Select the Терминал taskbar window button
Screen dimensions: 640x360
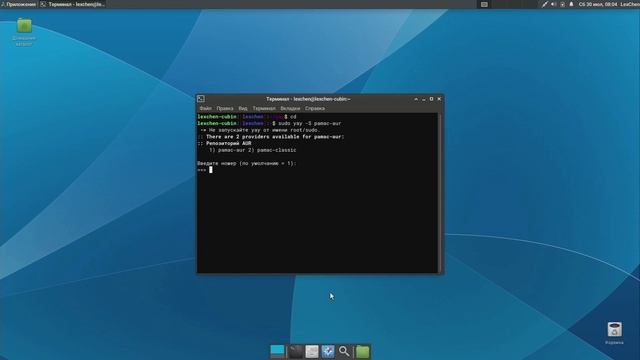coord(73,4)
